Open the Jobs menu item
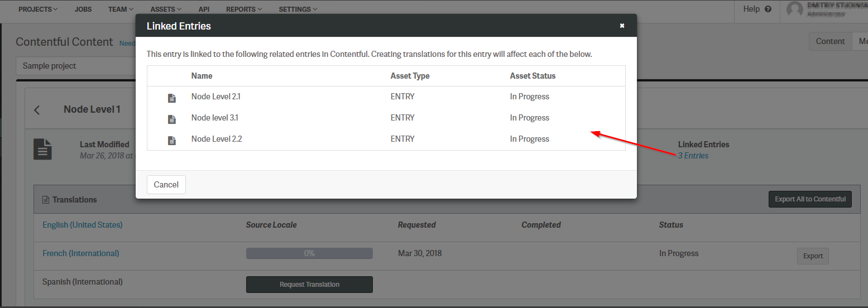Viewport: 868px width, 308px height. 83,9
